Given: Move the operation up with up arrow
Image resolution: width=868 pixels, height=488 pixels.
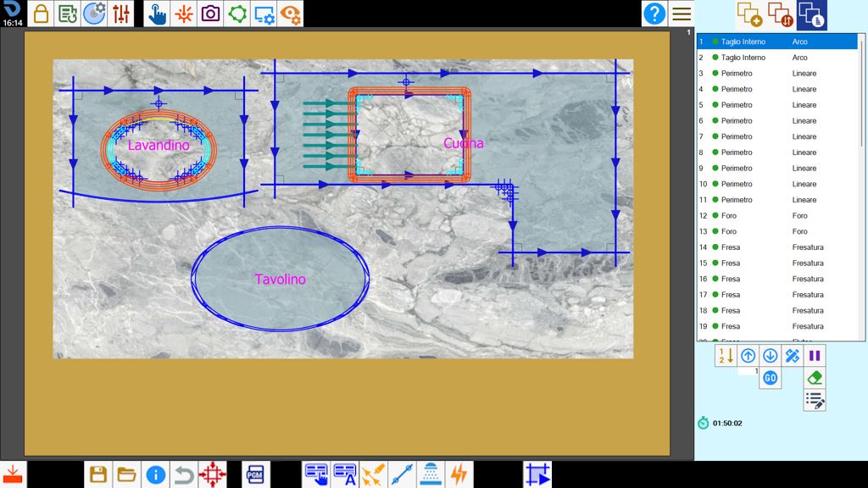Looking at the screenshot, I should point(748,355).
